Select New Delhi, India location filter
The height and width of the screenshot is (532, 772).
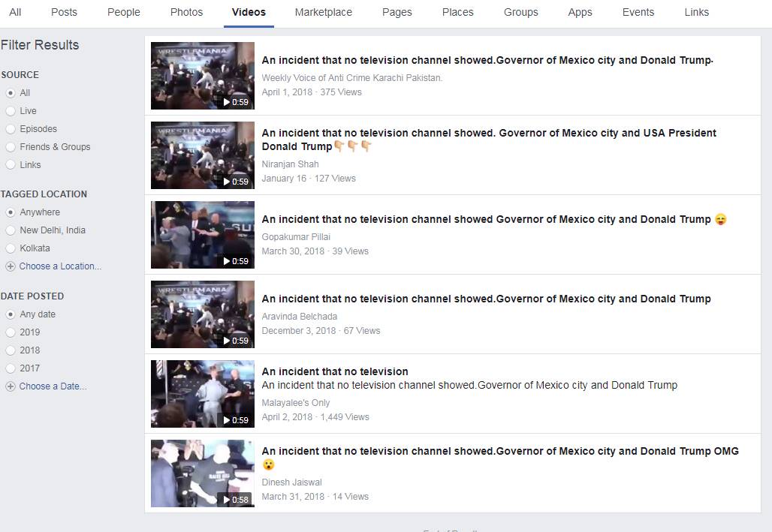11,230
